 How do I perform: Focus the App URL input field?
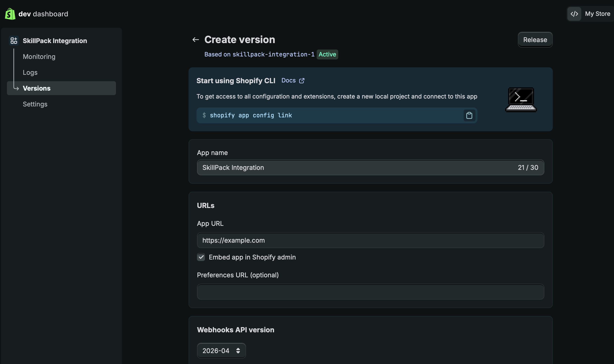(370, 240)
